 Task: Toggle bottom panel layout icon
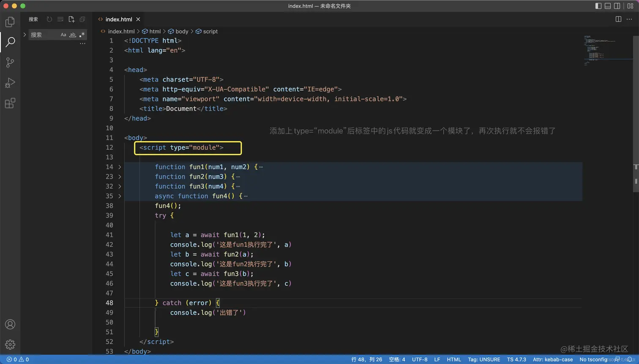[x=608, y=6]
